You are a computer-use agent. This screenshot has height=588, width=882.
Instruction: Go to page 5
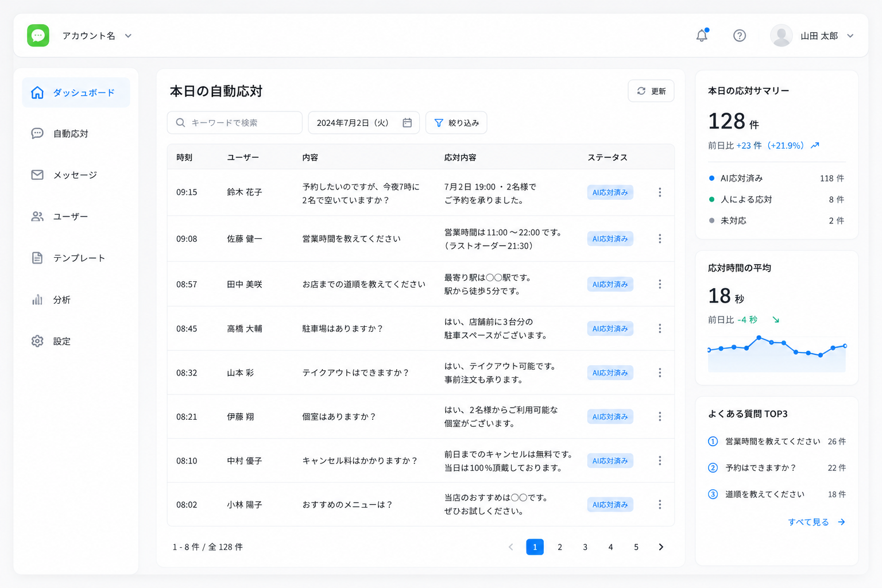636,547
